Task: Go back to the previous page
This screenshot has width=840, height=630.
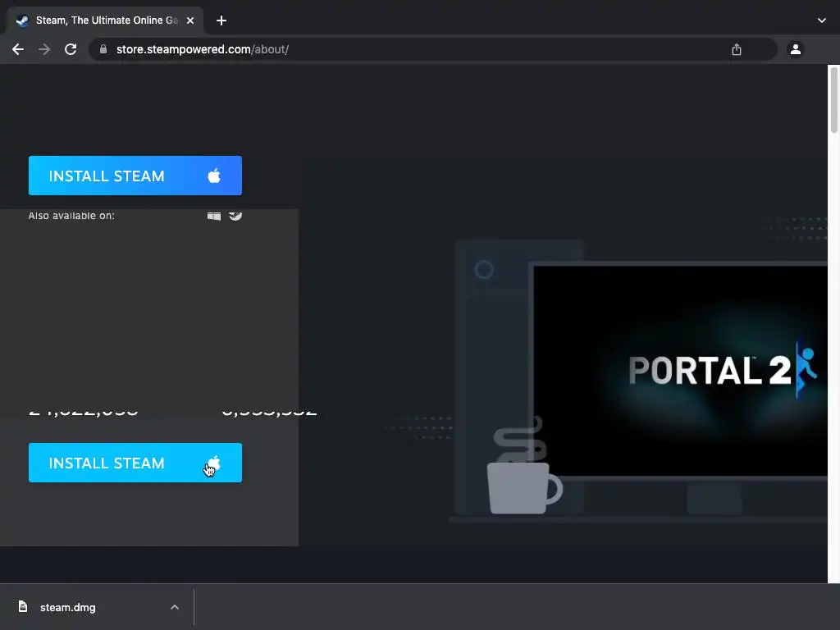Action: (x=18, y=49)
